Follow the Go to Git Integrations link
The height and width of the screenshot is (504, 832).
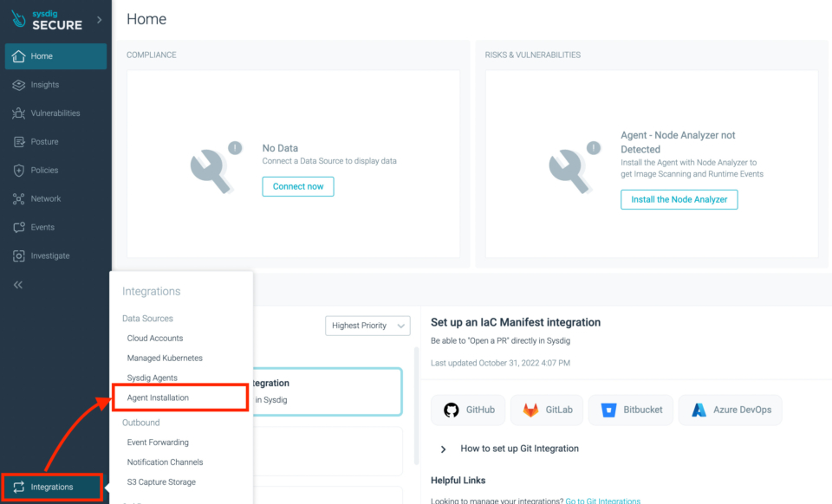603,501
